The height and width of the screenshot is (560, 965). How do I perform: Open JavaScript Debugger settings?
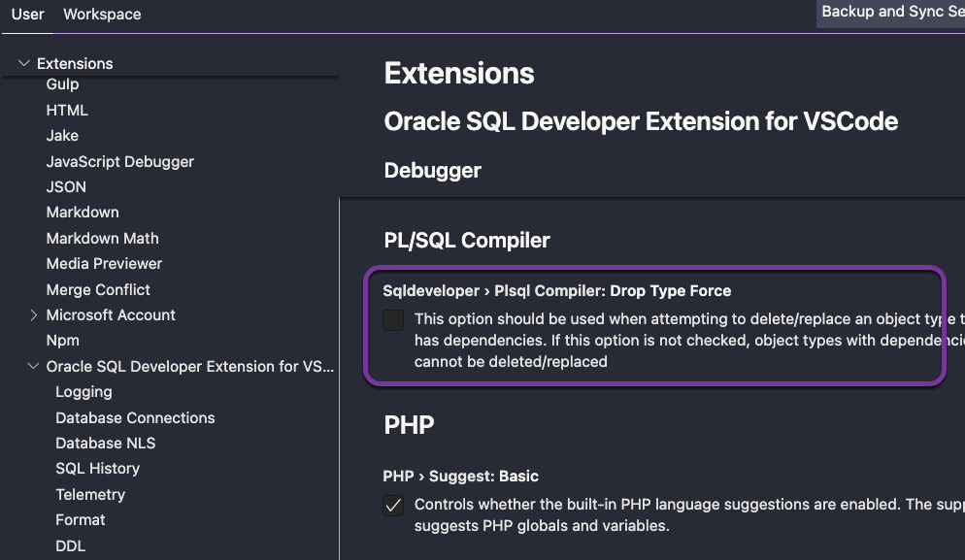(119, 162)
